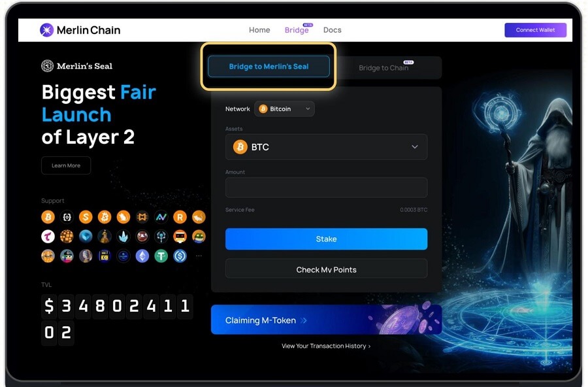This screenshot has height=387, width=588.
Task: Open the Bitcoin network dropdown
Action: [x=284, y=109]
